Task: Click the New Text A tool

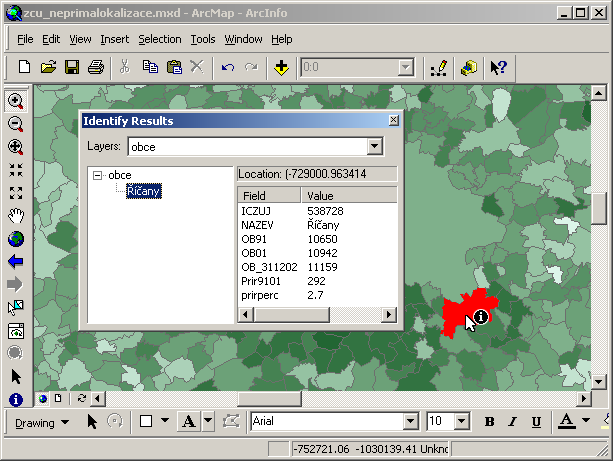Action: (x=189, y=422)
